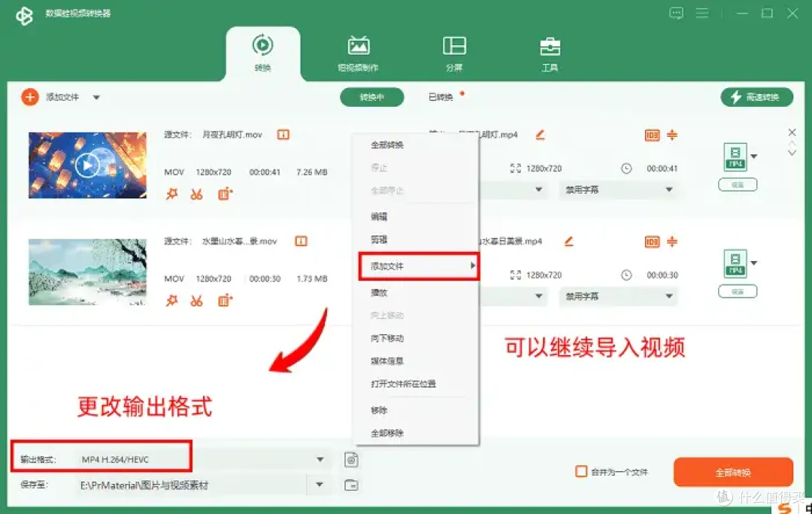Click the E:\PrMaterial save path field
Viewport: 812px width, 514px height.
tap(192, 485)
